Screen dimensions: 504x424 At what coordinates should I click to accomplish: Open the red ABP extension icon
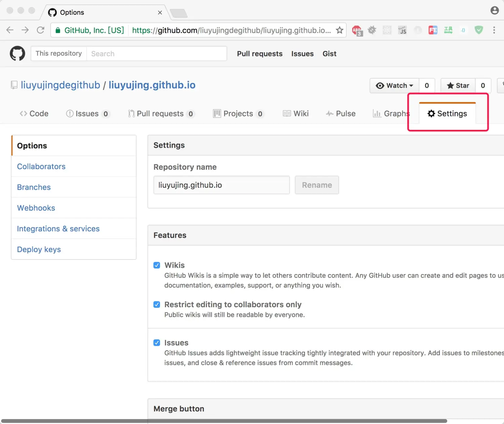(357, 31)
